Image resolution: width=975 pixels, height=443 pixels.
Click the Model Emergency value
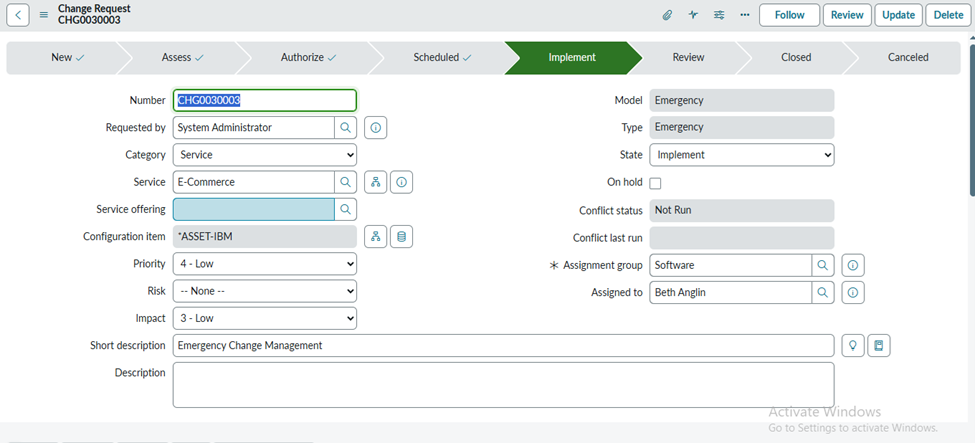(x=742, y=100)
